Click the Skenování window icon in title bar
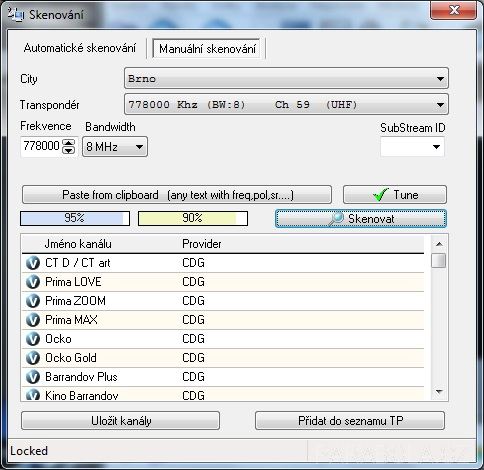Image resolution: width=484 pixels, height=470 pixels. pos(16,14)
